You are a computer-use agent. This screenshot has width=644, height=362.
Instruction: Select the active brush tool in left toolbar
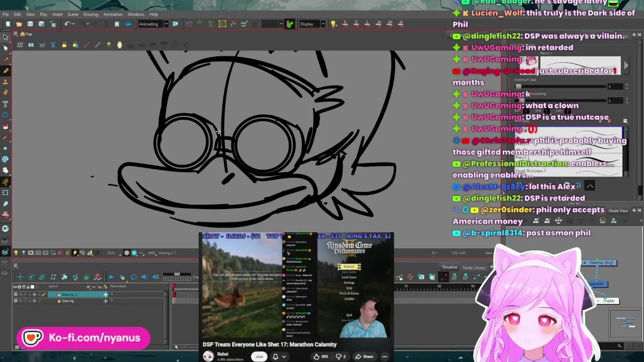[x=6, y=70]
